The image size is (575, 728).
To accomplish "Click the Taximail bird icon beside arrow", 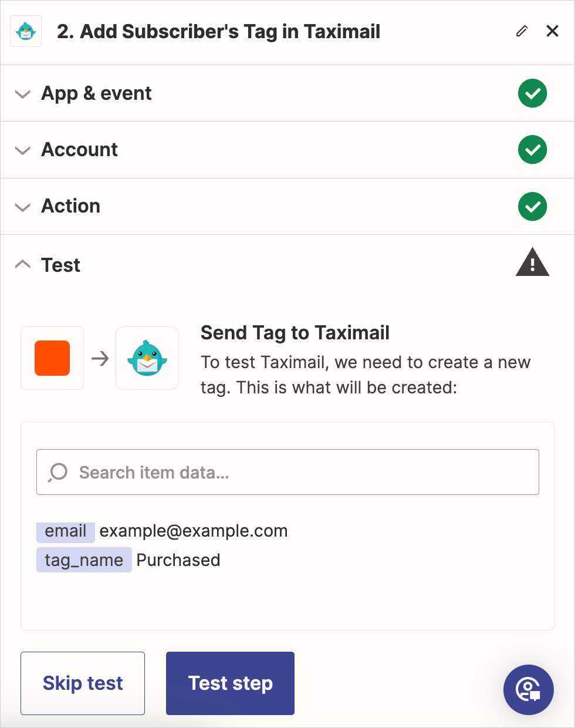I will tap(147, 358).
